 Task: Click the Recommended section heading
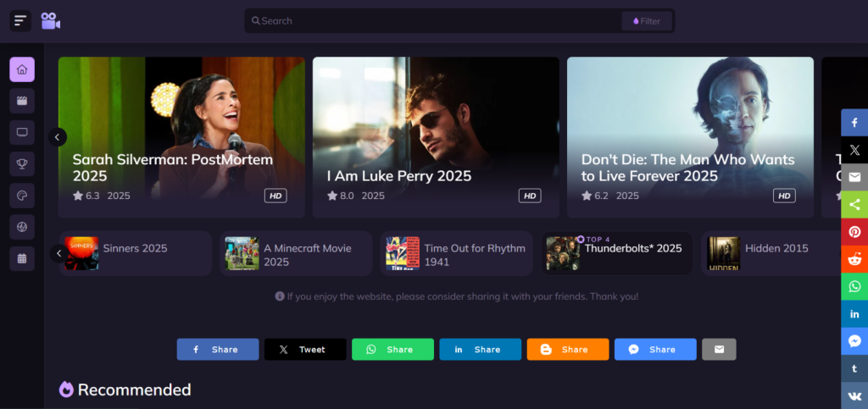(x=135, y=390)
